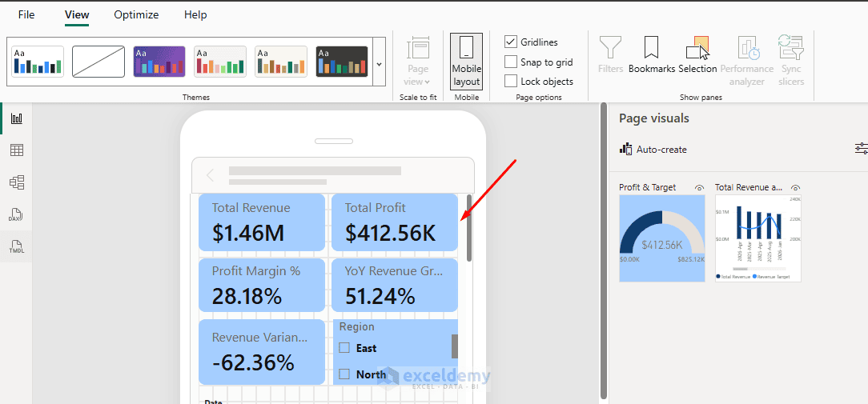Click the Region slicer title

[356, 326]
